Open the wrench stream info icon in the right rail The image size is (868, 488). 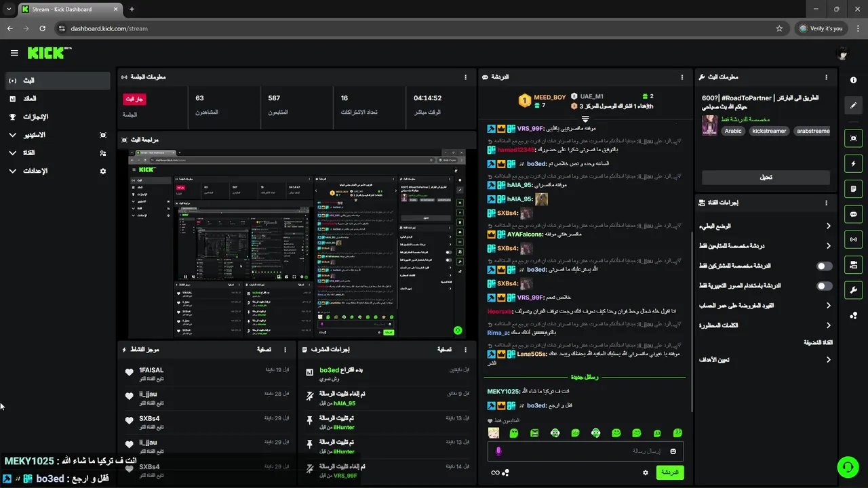coord(853,290)
